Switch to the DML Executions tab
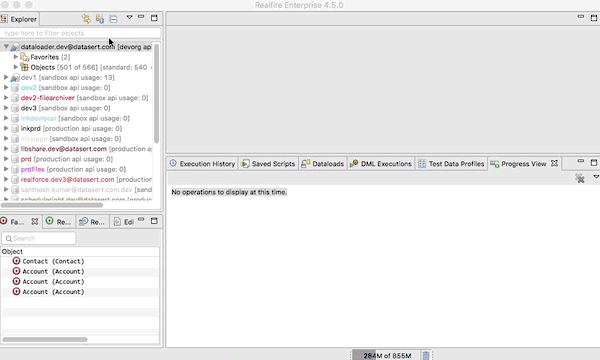600x360 pixels. (381, 164)
